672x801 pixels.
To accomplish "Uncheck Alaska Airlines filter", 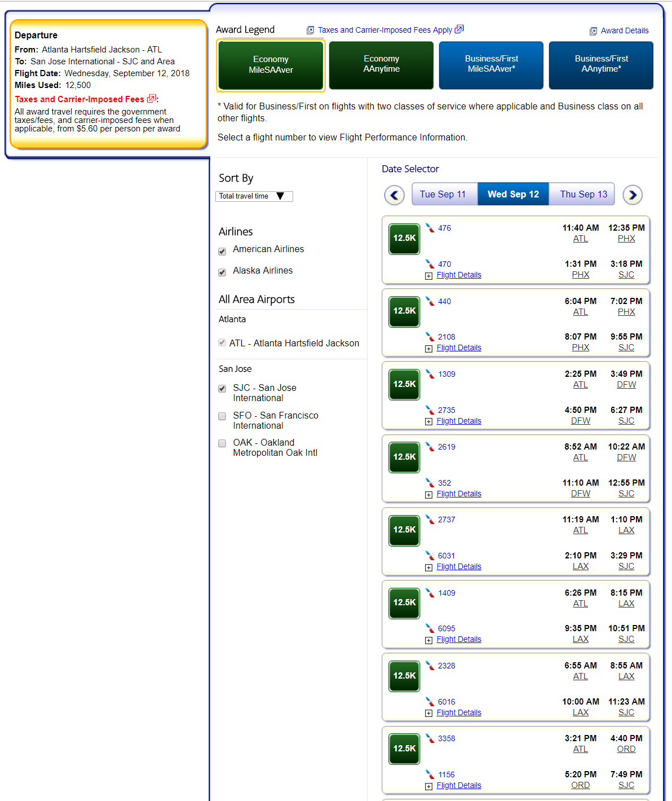I will coord(222,272).
